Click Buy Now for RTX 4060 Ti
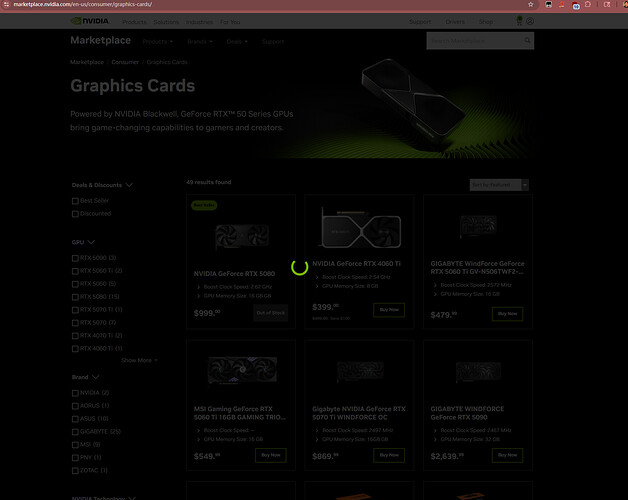 coord(389,310)
